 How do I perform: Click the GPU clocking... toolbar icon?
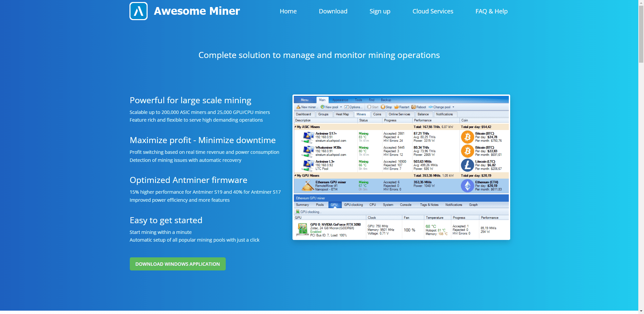pos(298,212)
